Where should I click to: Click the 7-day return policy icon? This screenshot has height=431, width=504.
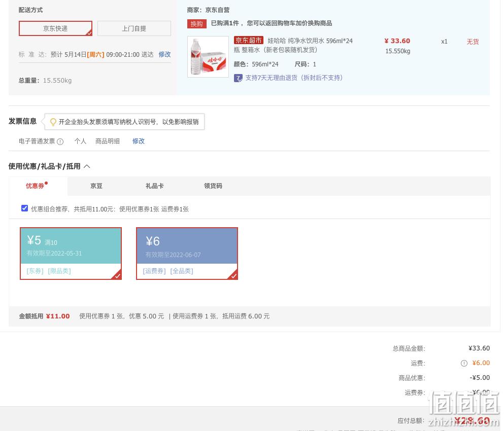click(x=238, y=78)
